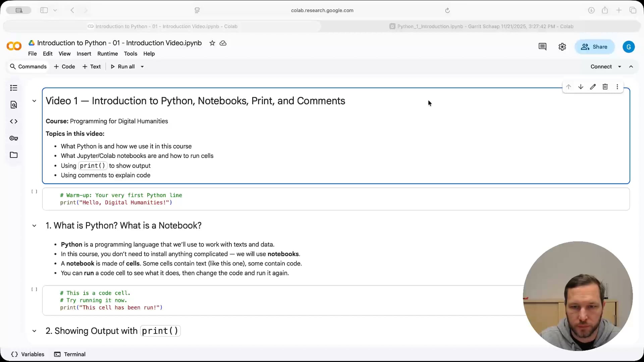Edit the selected text cell
The image size is (644, 362).
coord(593,87)
